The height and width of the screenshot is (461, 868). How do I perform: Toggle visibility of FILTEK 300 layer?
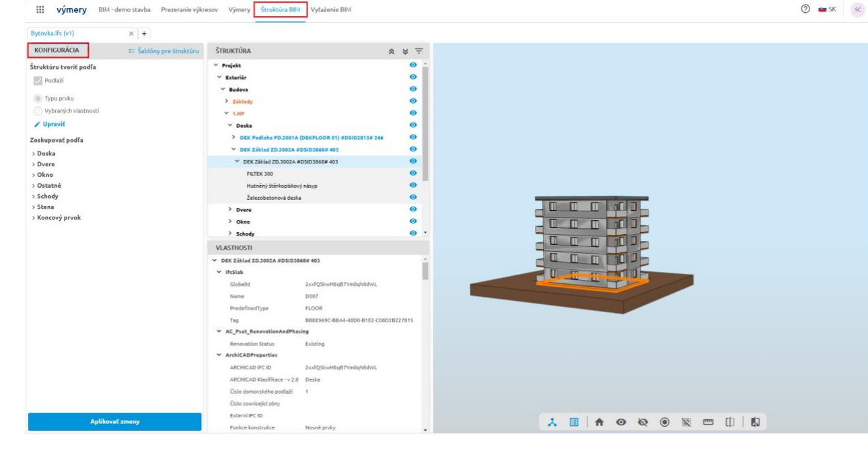413,174
